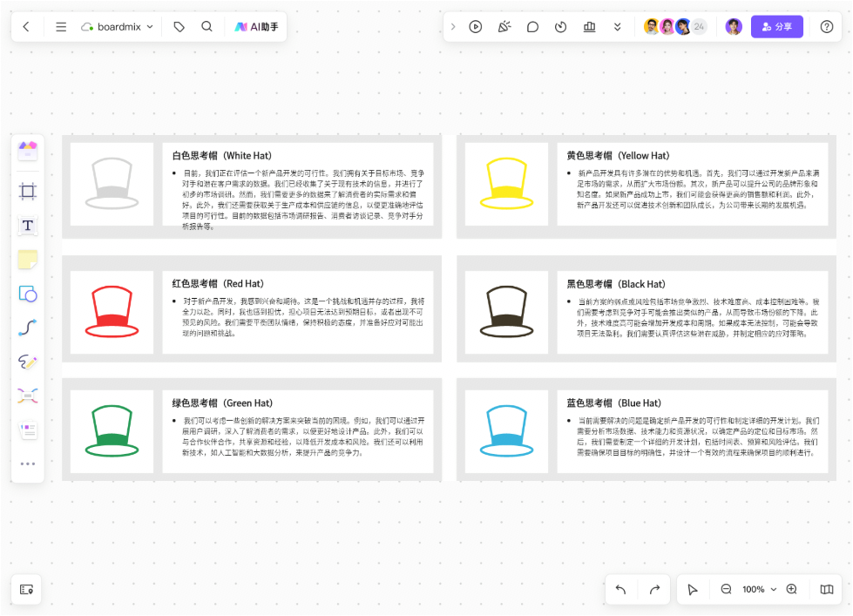This screenshot has width=853, height=616.
Task: Select the Shapes tool
Action: pos(28,294)
